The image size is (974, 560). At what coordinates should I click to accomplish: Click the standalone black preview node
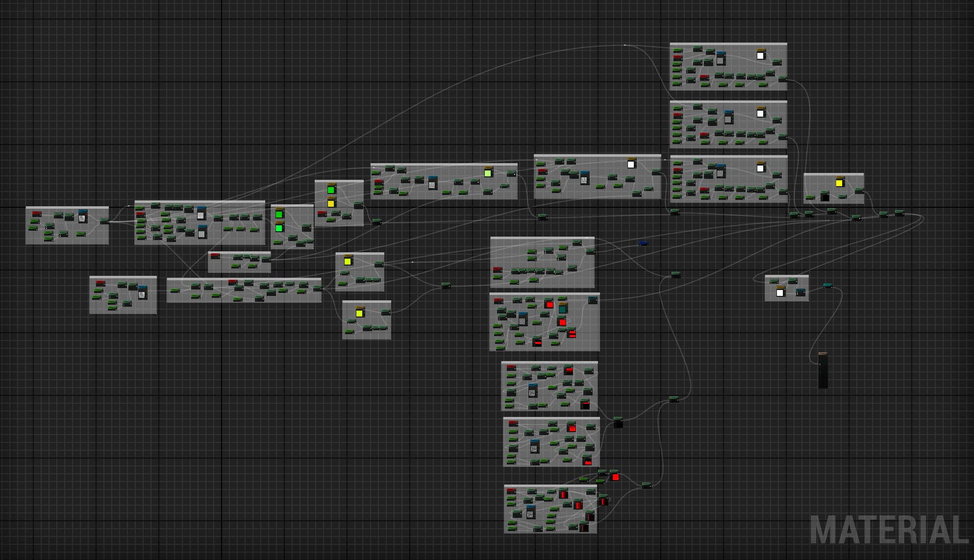coord(618,423)
